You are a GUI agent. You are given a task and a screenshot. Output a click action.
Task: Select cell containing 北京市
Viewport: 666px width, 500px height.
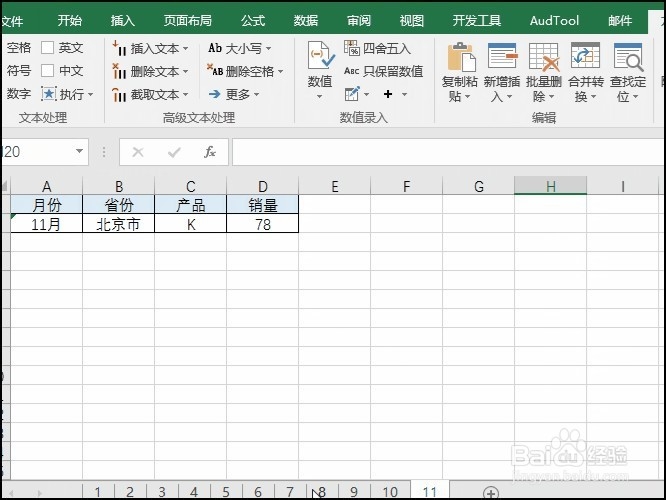(x=119, y=223)
